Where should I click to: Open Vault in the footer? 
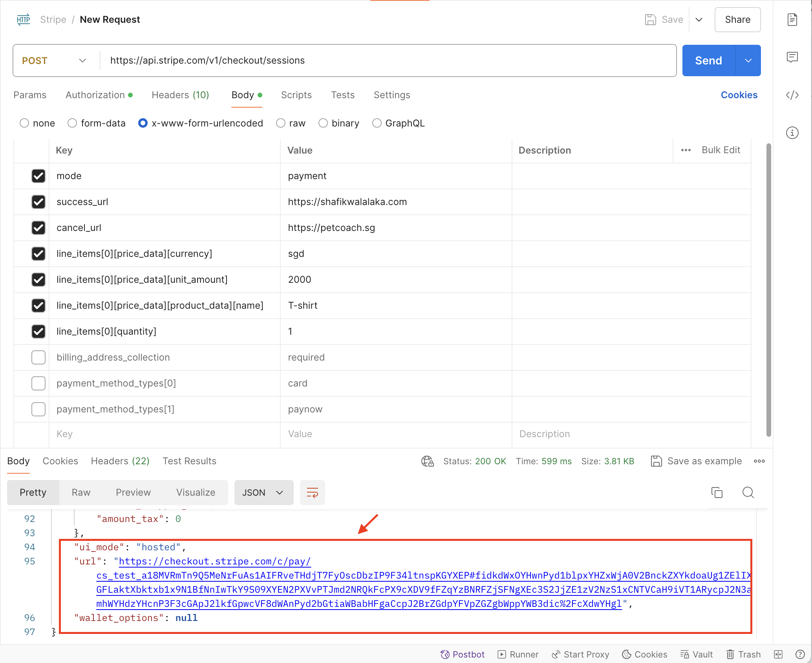(697, 654)
